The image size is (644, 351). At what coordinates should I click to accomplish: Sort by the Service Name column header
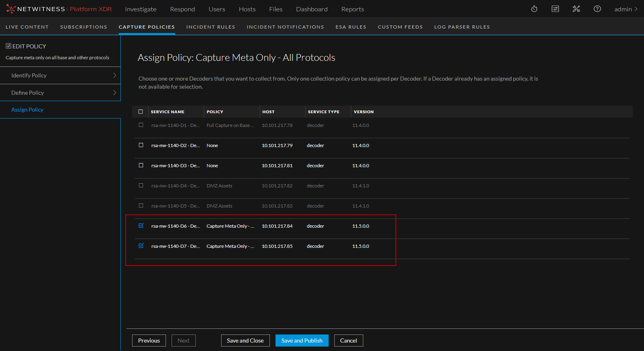pos(168,112)
